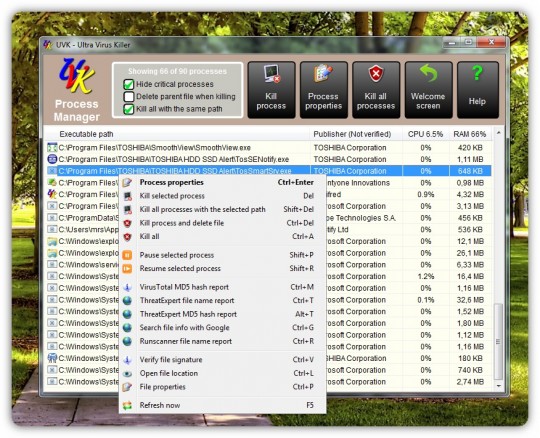Screen dimensions: 540x438
Task: Choose Open file location
Action: tap(222, 374)
